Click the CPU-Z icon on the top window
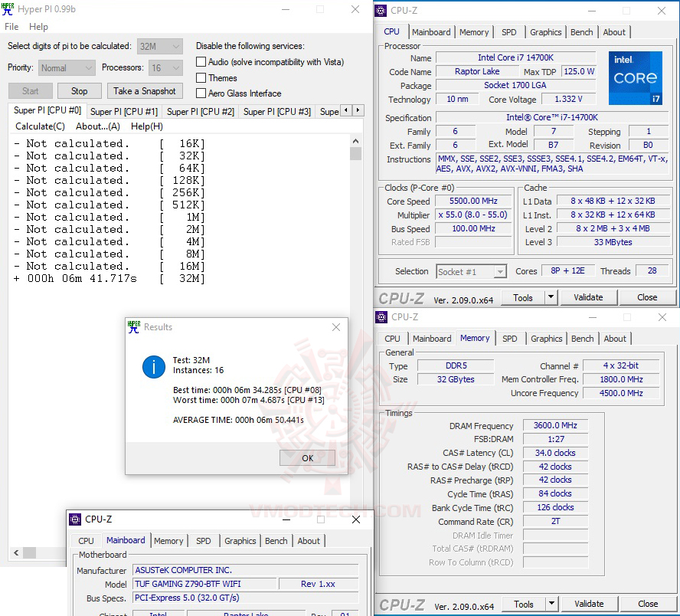This screenshot has width=680, height=616. (381, 10)
